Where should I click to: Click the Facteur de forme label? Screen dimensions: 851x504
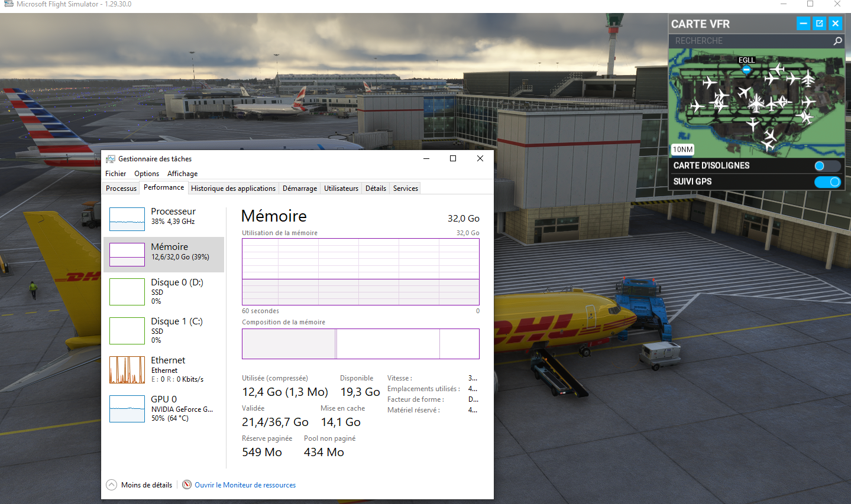point(416,399)
